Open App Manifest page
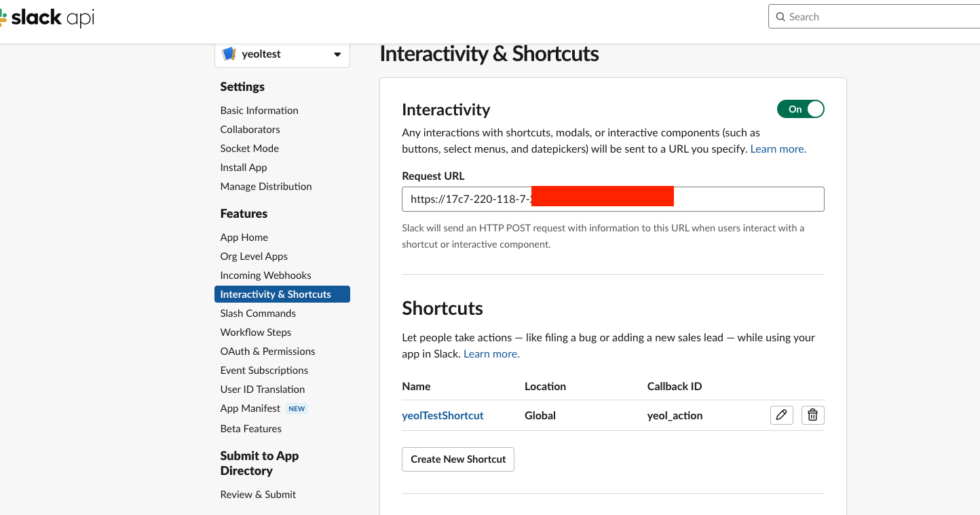The width and height of the screenshot is (980, 515). click(x=250, y=408)
